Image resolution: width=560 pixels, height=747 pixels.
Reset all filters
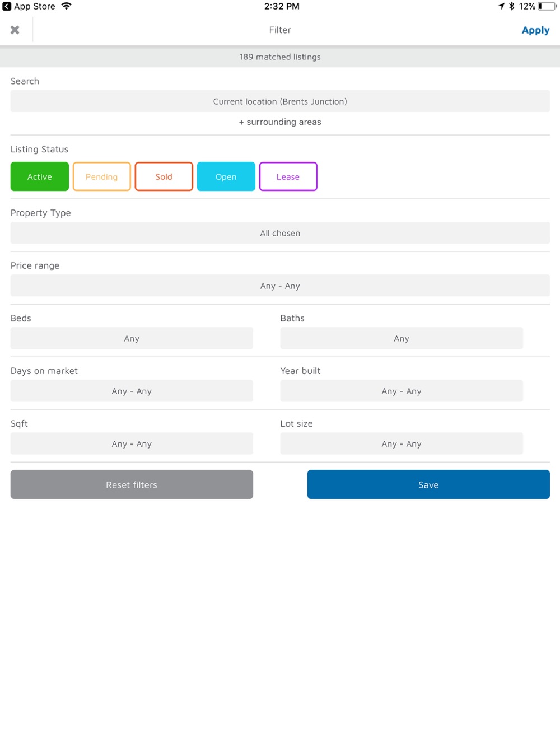[132, 484]
